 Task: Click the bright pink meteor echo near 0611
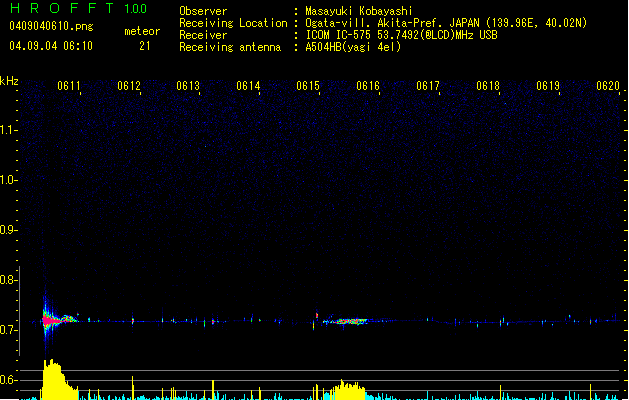[51, 321]
